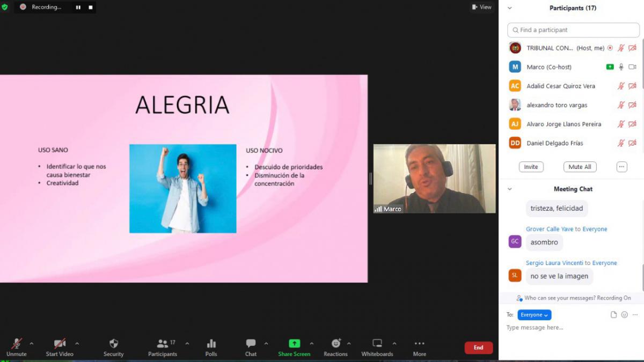Open the 'Everyone' recipient dropdown

tap(534, 315)
